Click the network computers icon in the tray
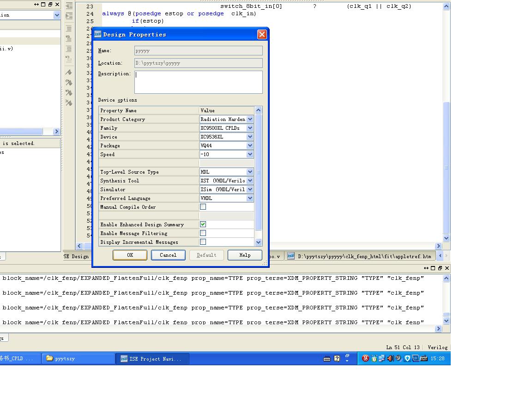The width and height of the screenshot is (532, 399). coord(382,358)
